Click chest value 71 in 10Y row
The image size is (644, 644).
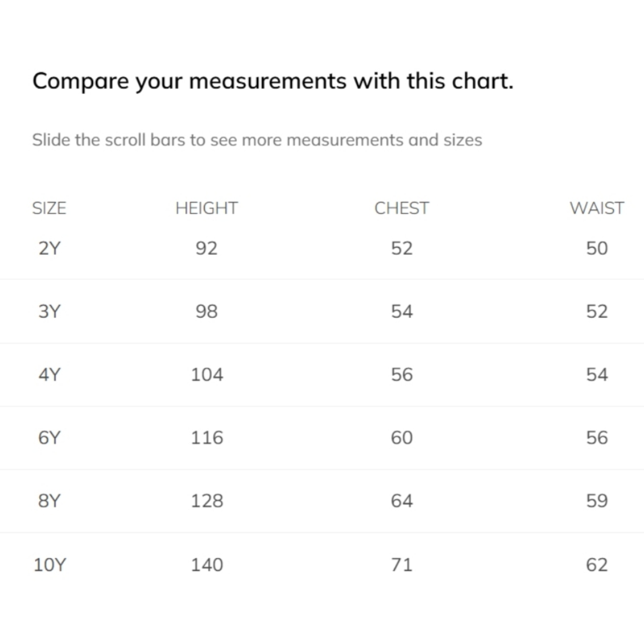(x=402, y=565)
